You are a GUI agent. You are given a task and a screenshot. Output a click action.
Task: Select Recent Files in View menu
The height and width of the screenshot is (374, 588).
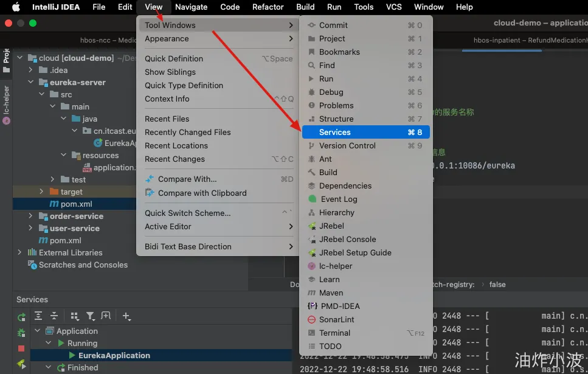(x=218, y=119)
